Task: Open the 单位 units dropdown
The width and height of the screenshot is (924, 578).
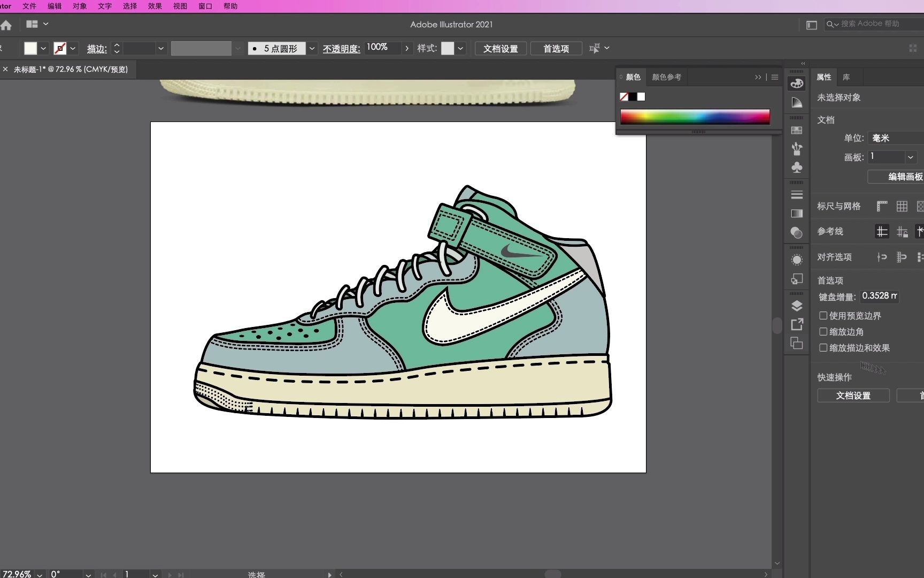Action: [x=896, y=138]
